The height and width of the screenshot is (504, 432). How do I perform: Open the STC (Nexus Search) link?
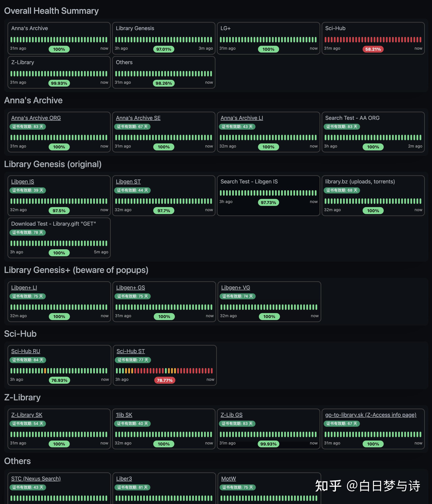(36, 479)
